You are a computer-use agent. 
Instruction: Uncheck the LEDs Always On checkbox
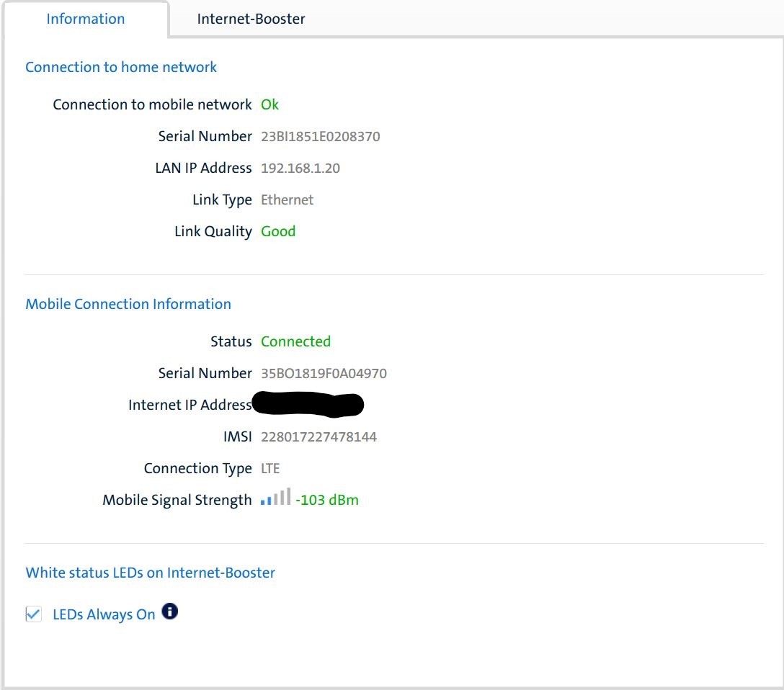pos(33,614)
